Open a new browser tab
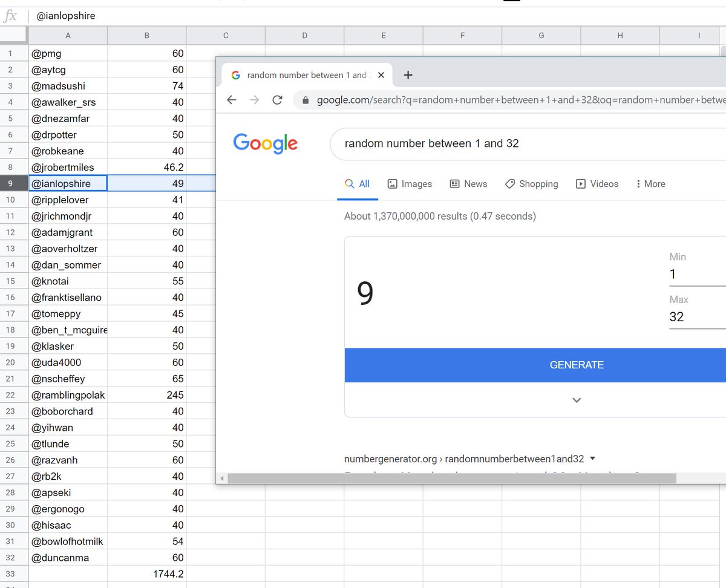 pos(408,75)
